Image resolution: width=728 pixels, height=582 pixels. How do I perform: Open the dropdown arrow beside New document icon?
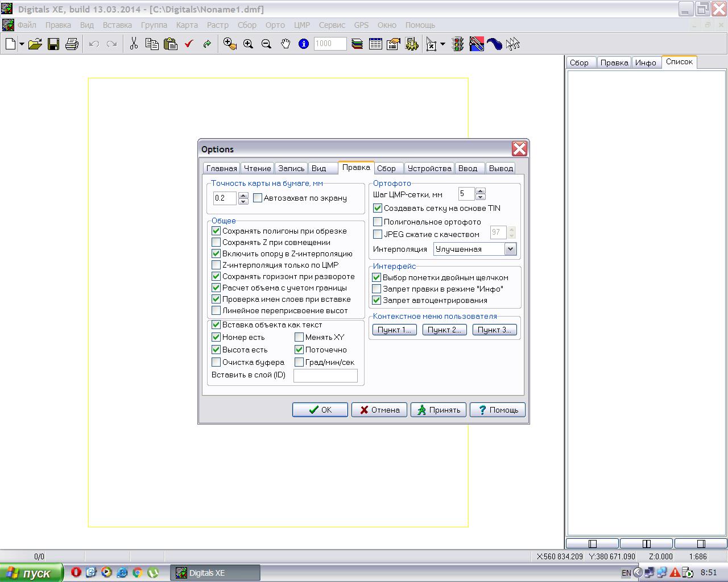pyautogui.click(x=22, y=44)
